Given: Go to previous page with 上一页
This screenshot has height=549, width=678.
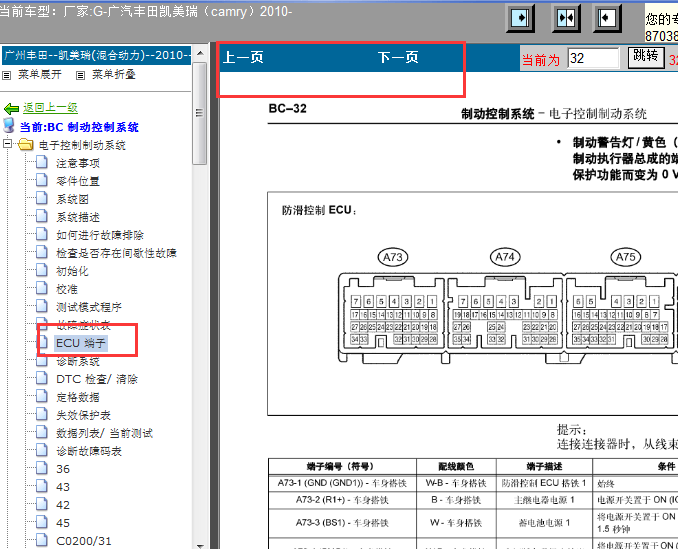Looking at the screenshot, I should point(243,57).
